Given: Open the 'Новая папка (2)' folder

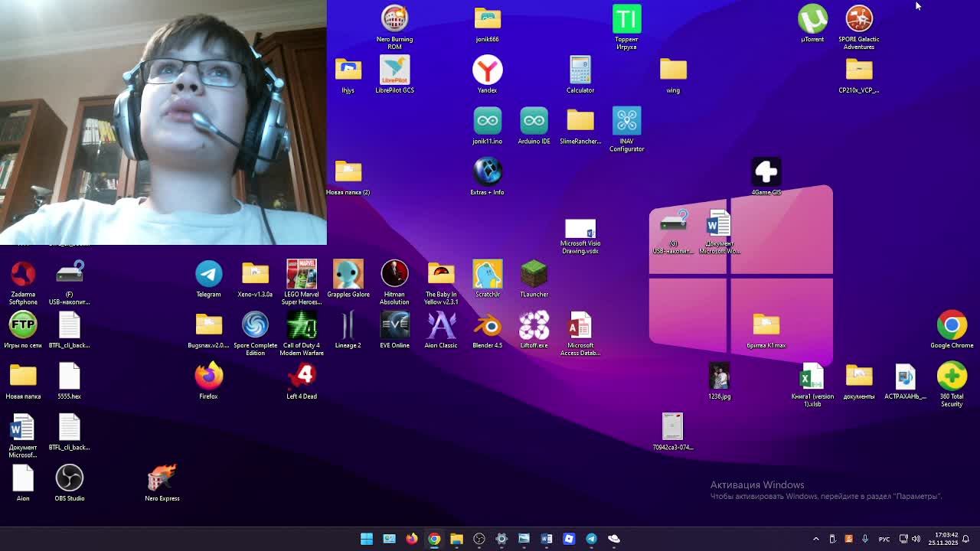Looking at the screenshot, I should click(348, 172).
